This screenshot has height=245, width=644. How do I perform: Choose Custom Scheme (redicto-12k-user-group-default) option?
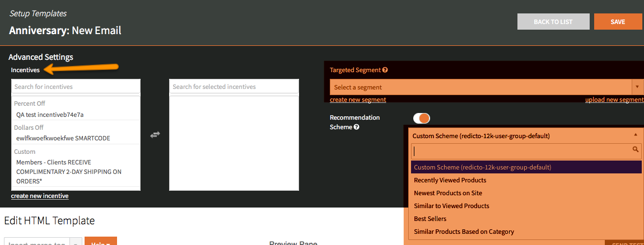click(526, 167)
